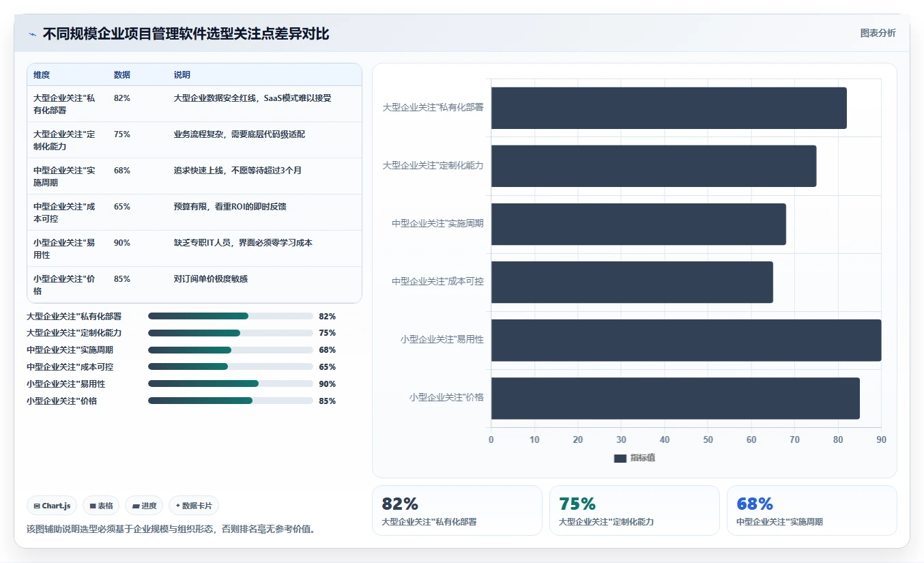Click the 图表分析 label in the header
This screenshot has width=924, height=563.
click(x=878, y=33)
